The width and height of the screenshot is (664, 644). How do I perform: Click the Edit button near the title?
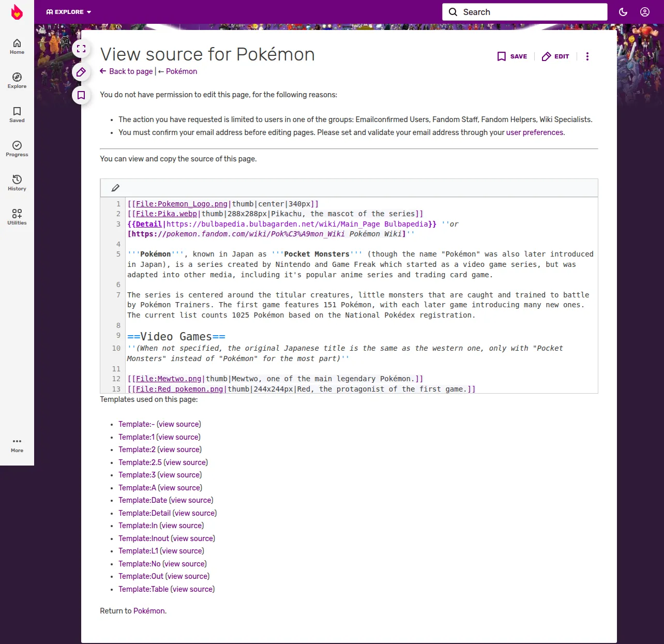(555, 56)
